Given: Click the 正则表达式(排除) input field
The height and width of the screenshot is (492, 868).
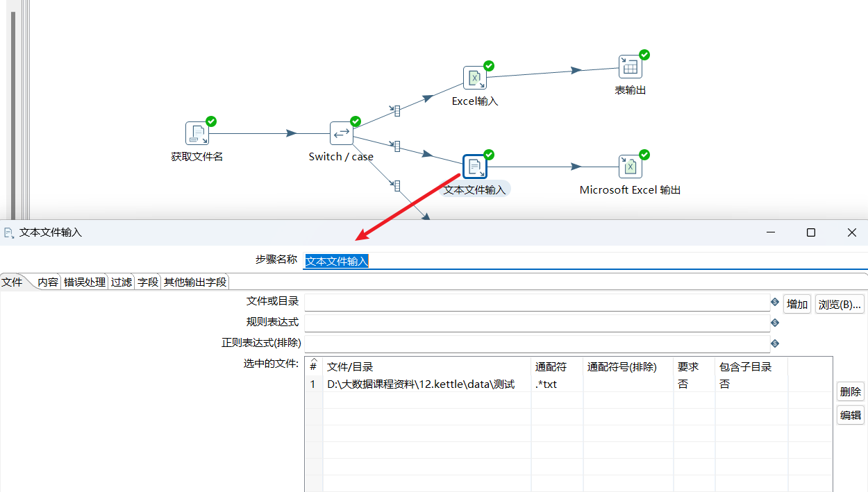Looking at the screenshot, I should (537, 343).
